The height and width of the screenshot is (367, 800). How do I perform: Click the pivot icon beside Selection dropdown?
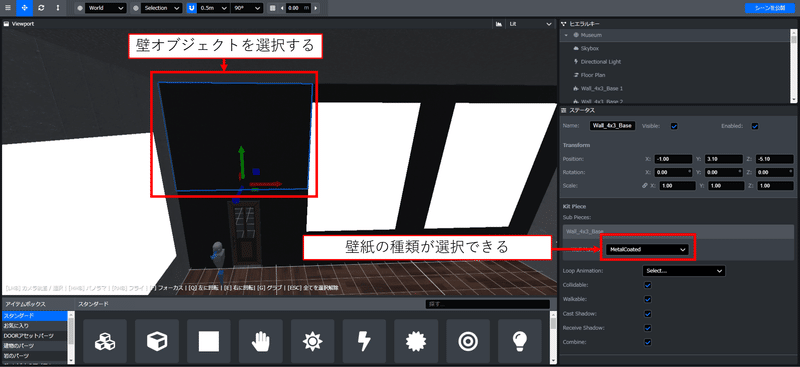(135, 8)
